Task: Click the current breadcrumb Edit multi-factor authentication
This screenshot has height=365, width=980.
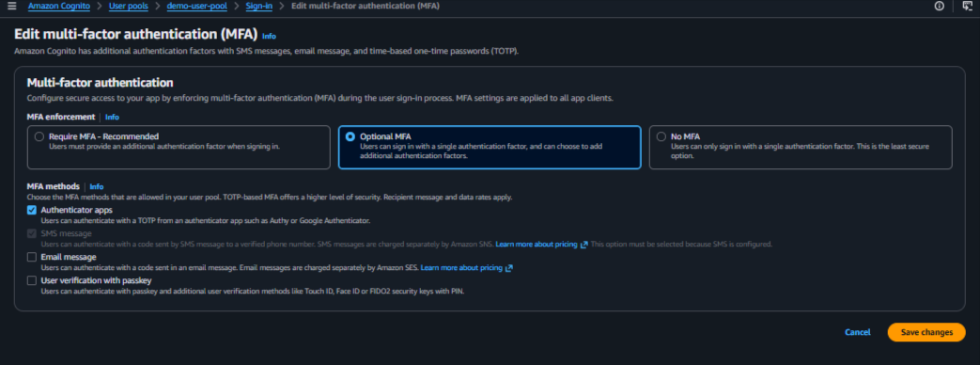Action: tap(365, 6)
